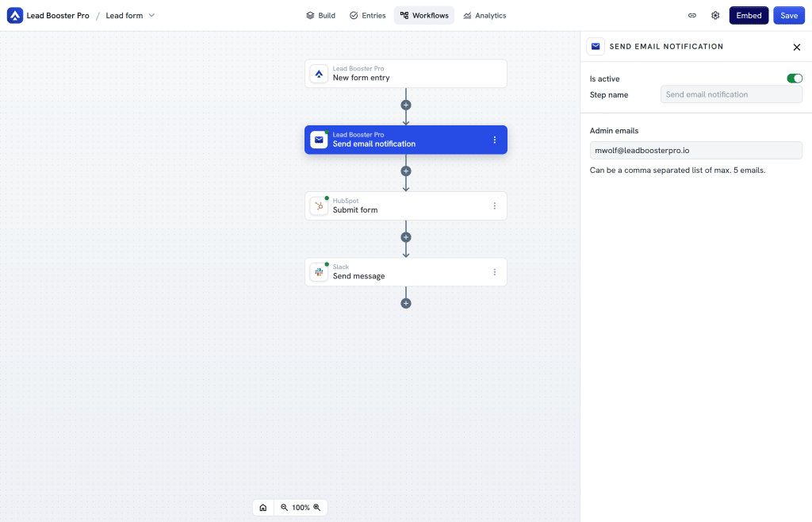The height and width of the screenshot is (522, 812).
Task: Switch to the Build tab
Action: tap(320, 16)
